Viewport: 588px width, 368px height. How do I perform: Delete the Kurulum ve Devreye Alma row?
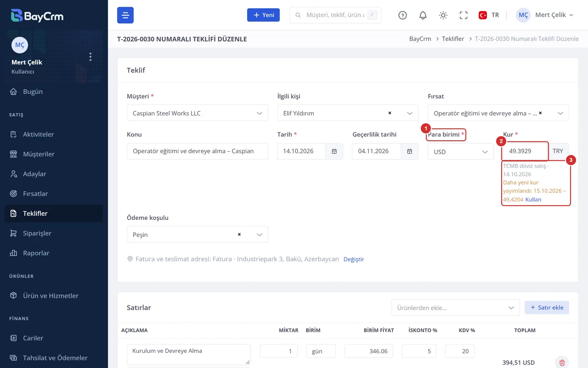(x=562, y=362)
